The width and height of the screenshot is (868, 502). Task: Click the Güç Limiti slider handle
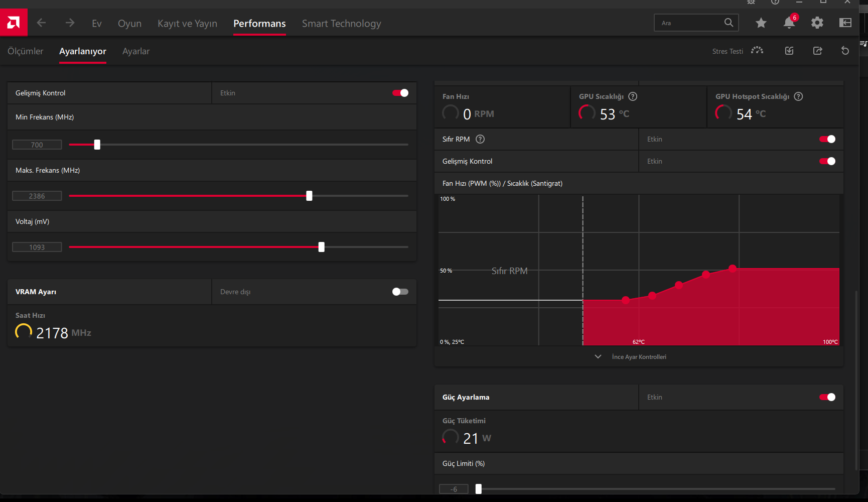click(x=479, y=489)
